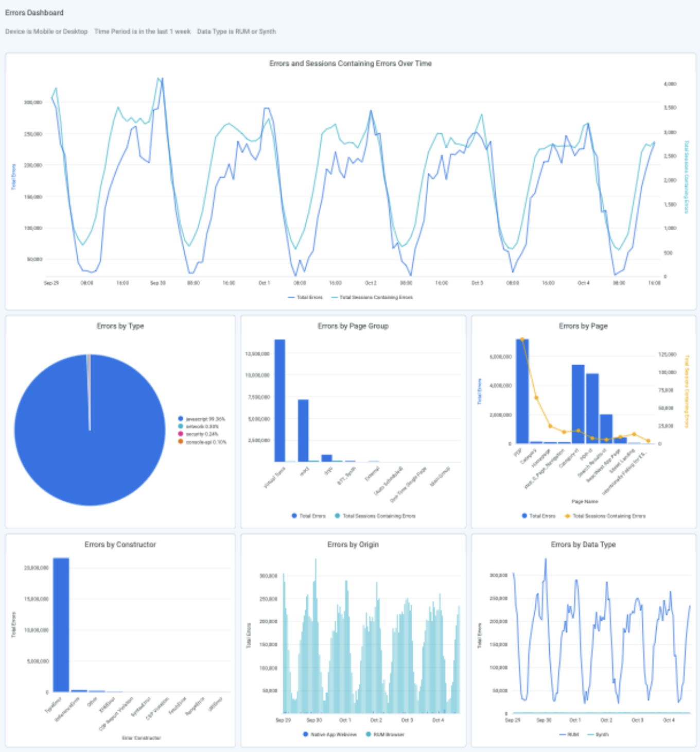Image resolution: width=700 pixels, height=752 pixels.
Task: Click the Errors Dashboard title
Action: click(34, 12)
